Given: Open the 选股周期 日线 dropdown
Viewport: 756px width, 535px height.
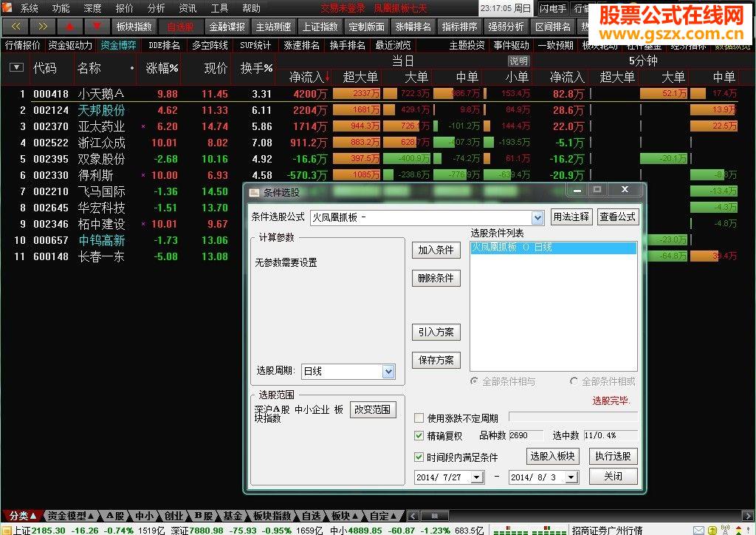Looking at the screenshot, I should pyautogui.click(x=388, y=372).
